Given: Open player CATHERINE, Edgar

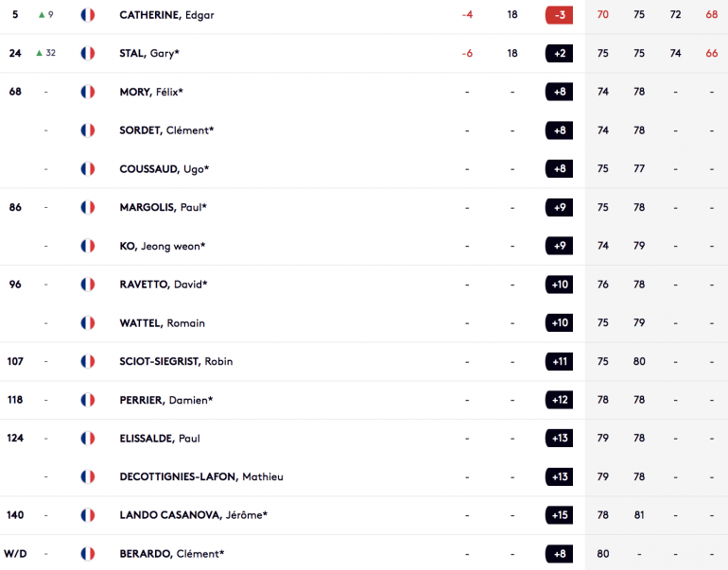Looking at the screenshot, I should pos(166,15).
